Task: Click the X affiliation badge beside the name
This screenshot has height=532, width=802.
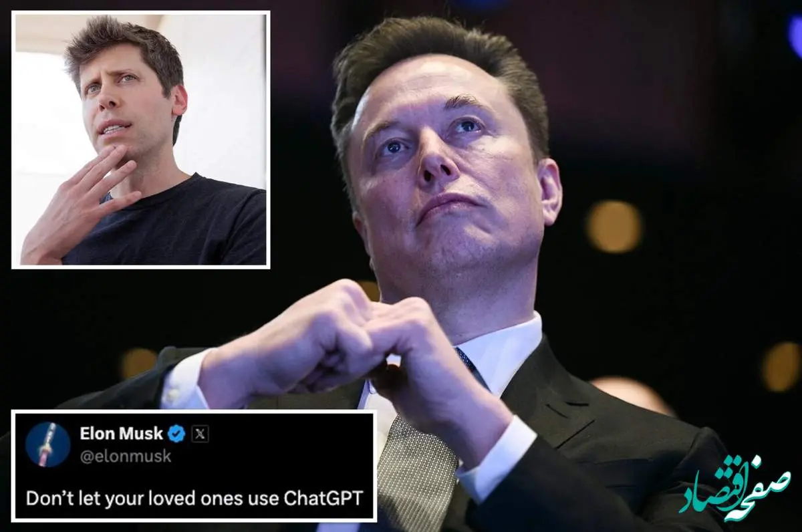Action: 200,434
